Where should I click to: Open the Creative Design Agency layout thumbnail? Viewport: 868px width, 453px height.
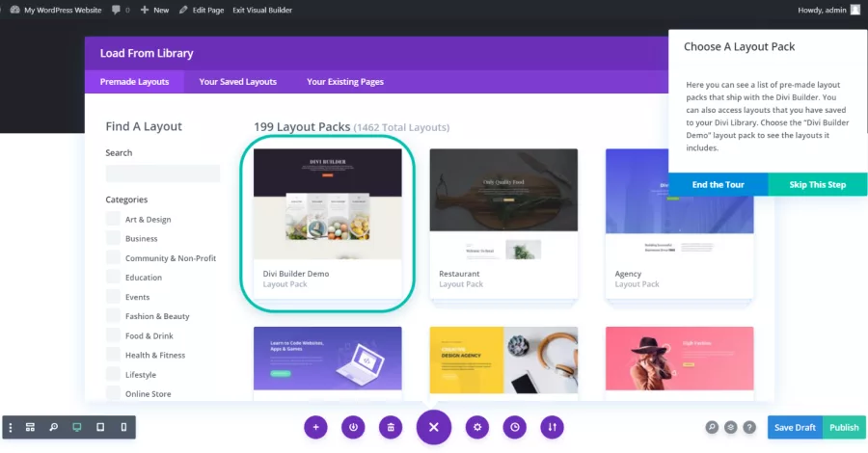(x=503, y=360)
